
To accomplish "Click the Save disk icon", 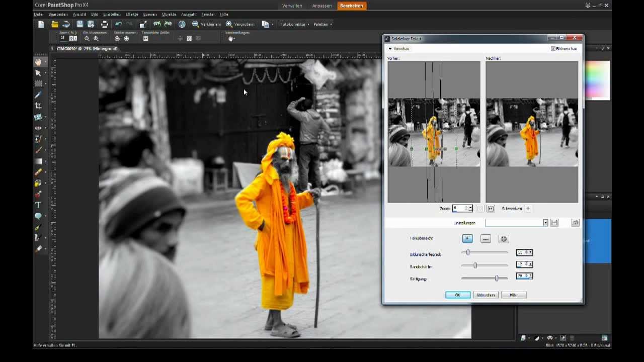I will pos(79,24).
